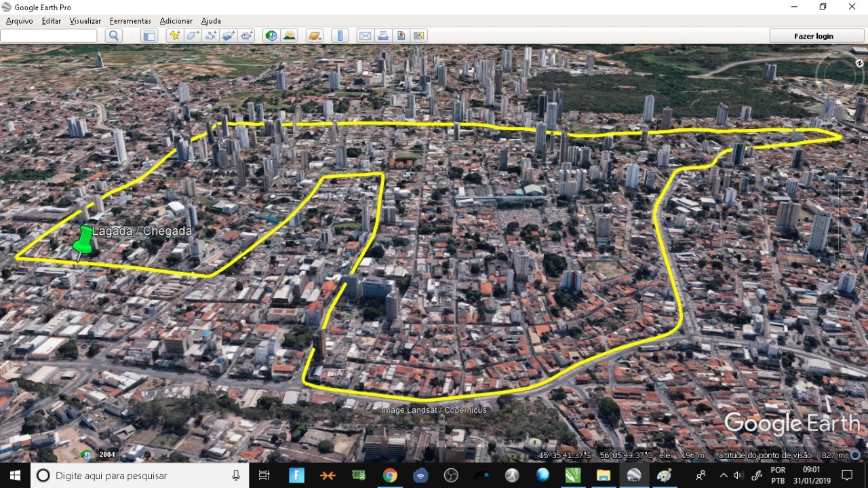Expand the Adicionar menu
This screenshot has width=868, height=488.
176,21
